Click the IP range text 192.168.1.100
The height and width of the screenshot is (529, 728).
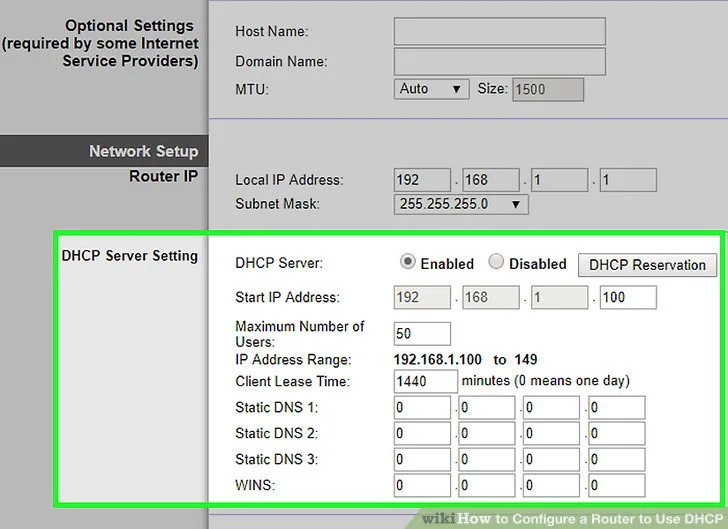tap(437, 359)
